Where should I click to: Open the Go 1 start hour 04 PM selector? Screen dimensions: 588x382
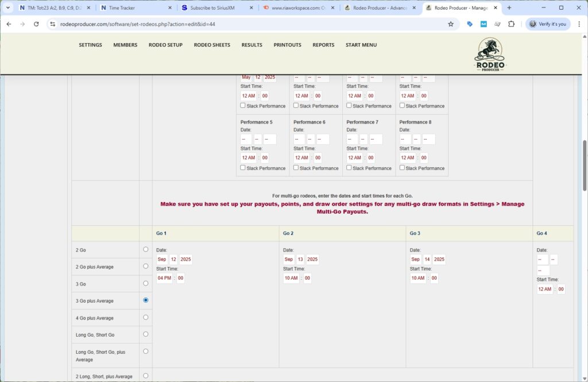pos(164,279)
